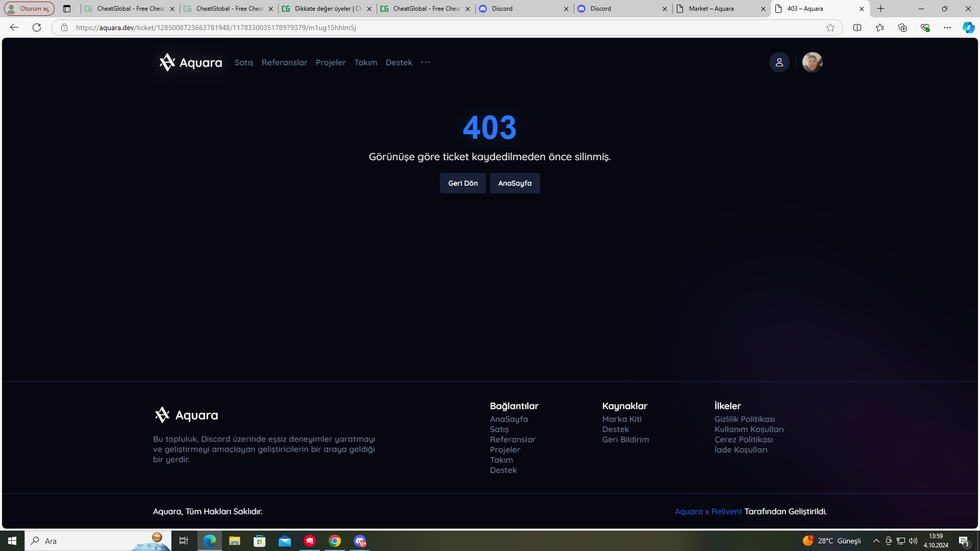Screen dimensions: 980x551
Task: Show hidden system tray icons
Action: pos(876,541)
